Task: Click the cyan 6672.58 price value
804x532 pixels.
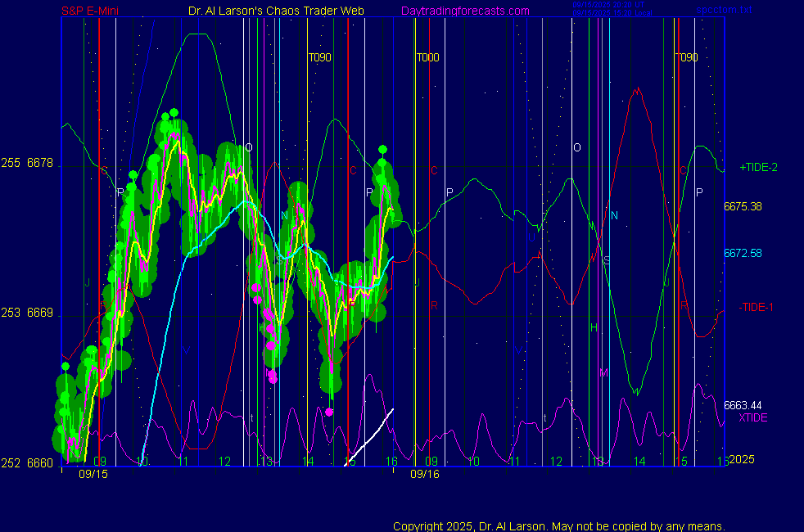Action: pos(743,253)
